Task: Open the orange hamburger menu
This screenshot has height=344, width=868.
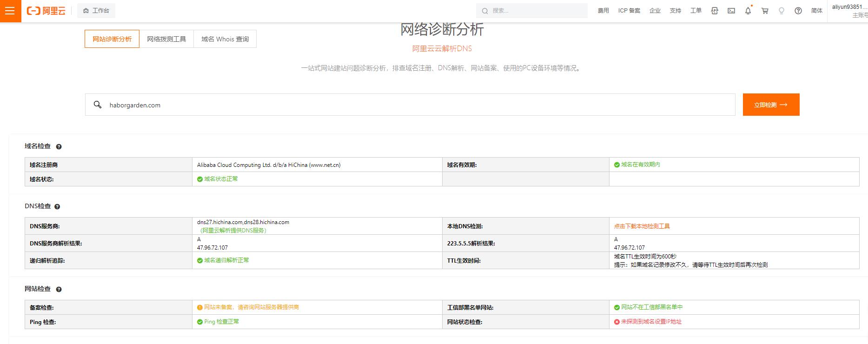Action: point(10,11)
